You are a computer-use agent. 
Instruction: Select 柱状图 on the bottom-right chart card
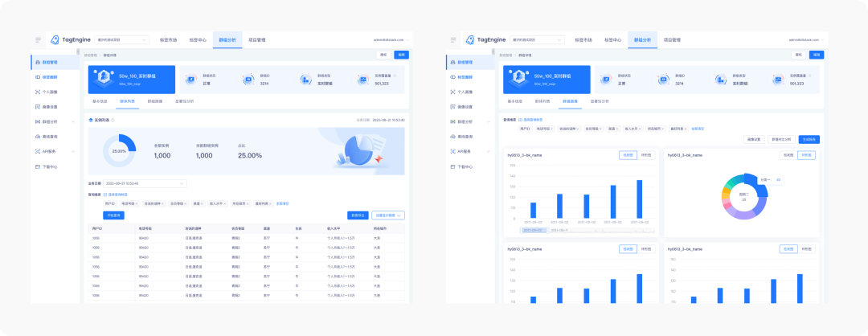tap(788, 249)
